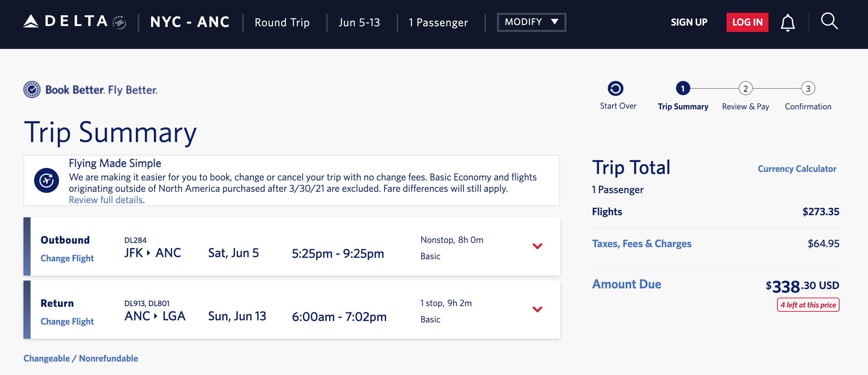Click the Flying Made Simple plane icon
This screenshot has width=868, height=375.
pos(47,180)
